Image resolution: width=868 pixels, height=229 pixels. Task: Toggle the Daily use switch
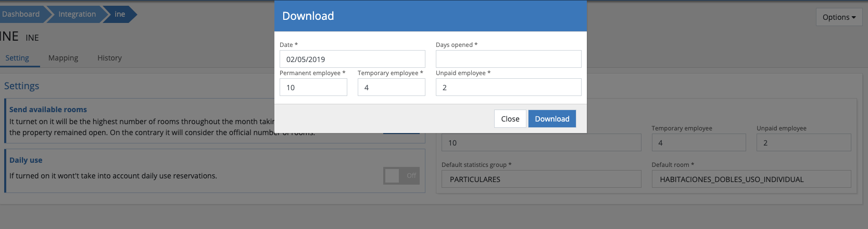coord(401,176)
